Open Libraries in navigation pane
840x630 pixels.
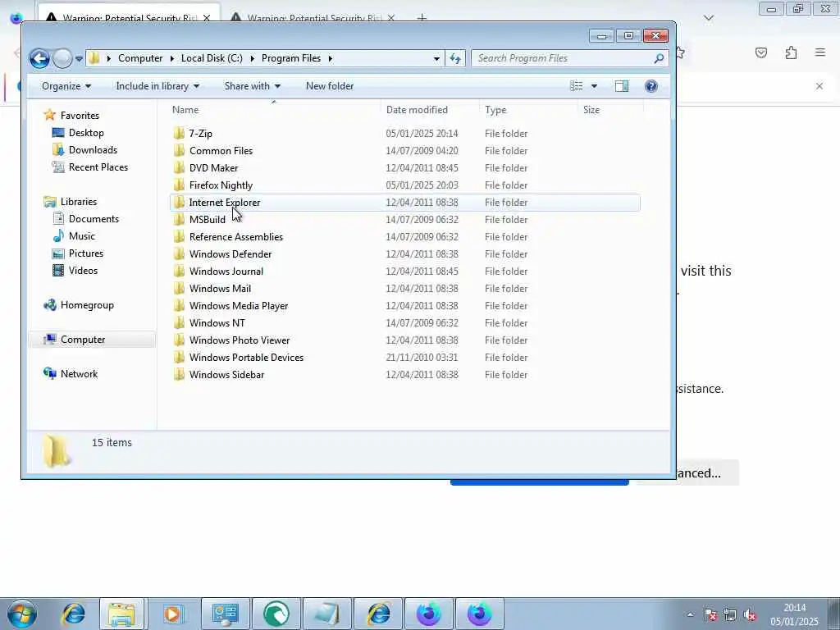pyautogui.click(x=78, y=202)
